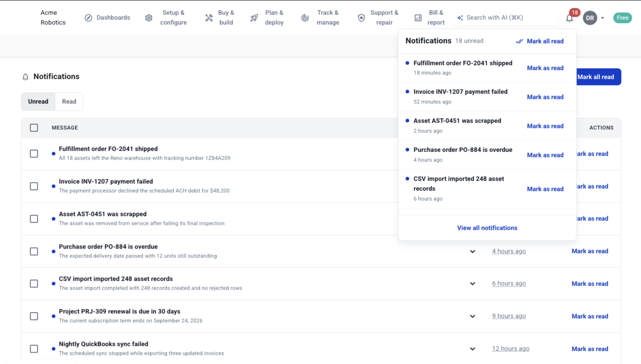Screen dimensions: 641x364
Task: Check the Fulfillment order FO-2041 row checkbox
Action: (34, 153)
